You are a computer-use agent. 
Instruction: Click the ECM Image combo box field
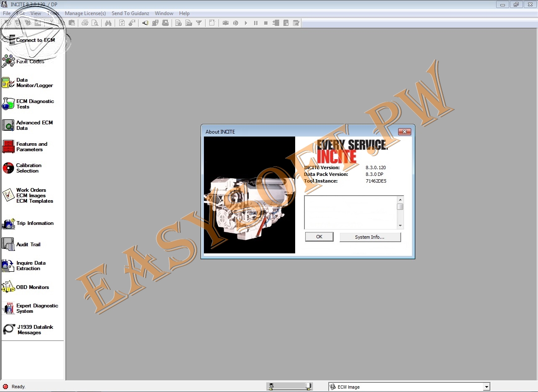point(409,387)
